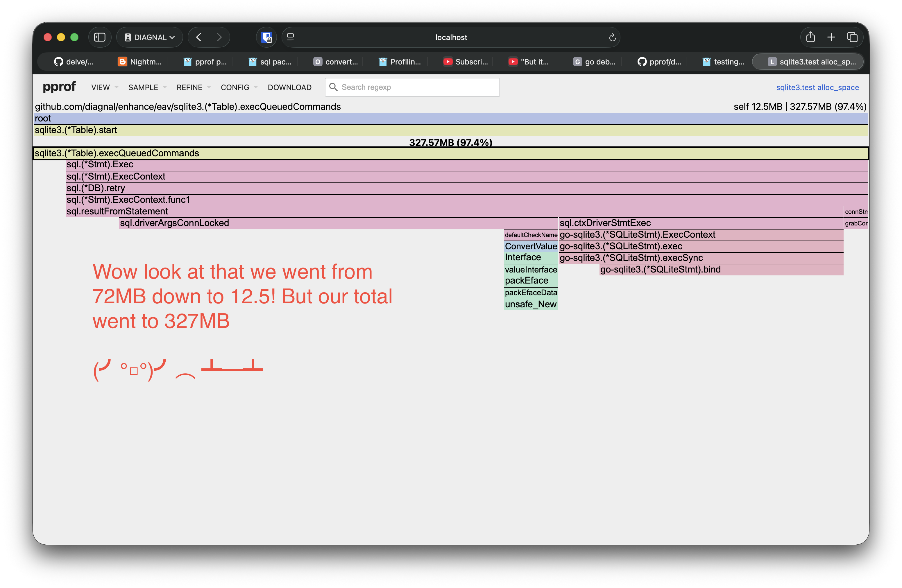Screen dimensions: 902x588
Task: Open the REFINE dropdown menu
Action: (x=194, y=87)
